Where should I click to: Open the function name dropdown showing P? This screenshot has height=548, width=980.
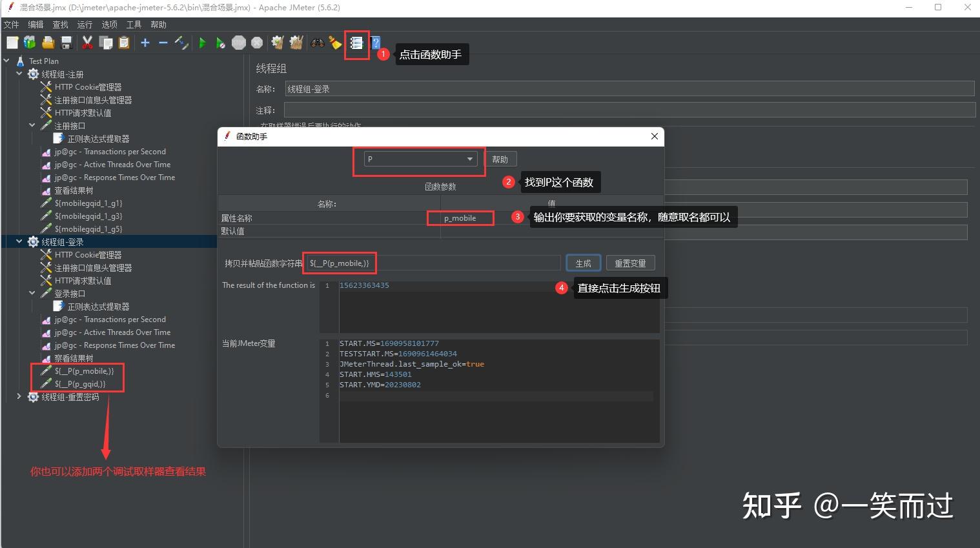coord(421,159)
